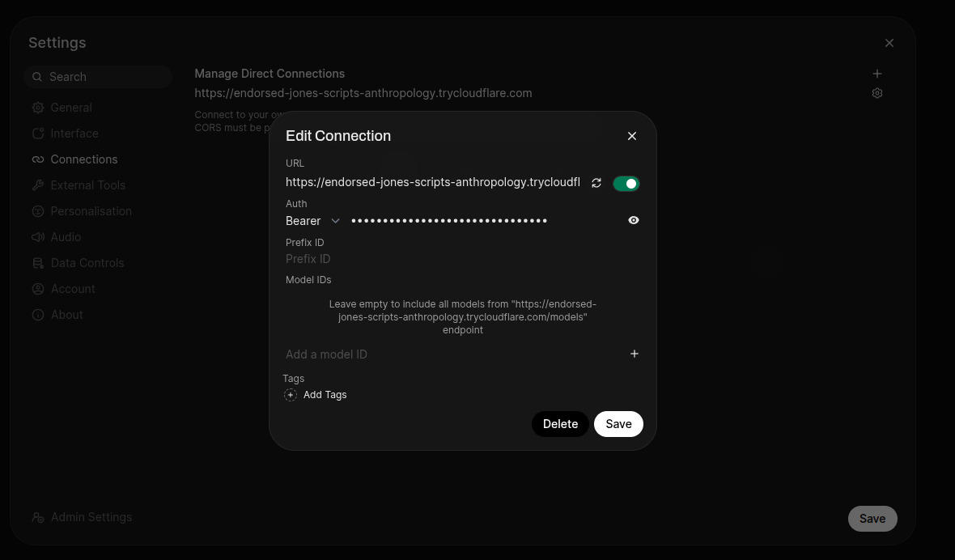Add a new direct connection with the plus icon

877,74
